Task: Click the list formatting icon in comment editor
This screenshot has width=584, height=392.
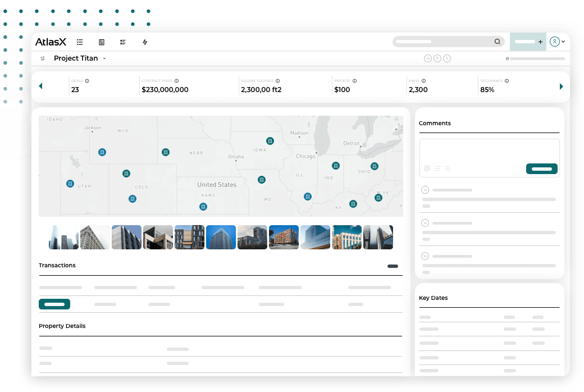Action: pos(437,168)
